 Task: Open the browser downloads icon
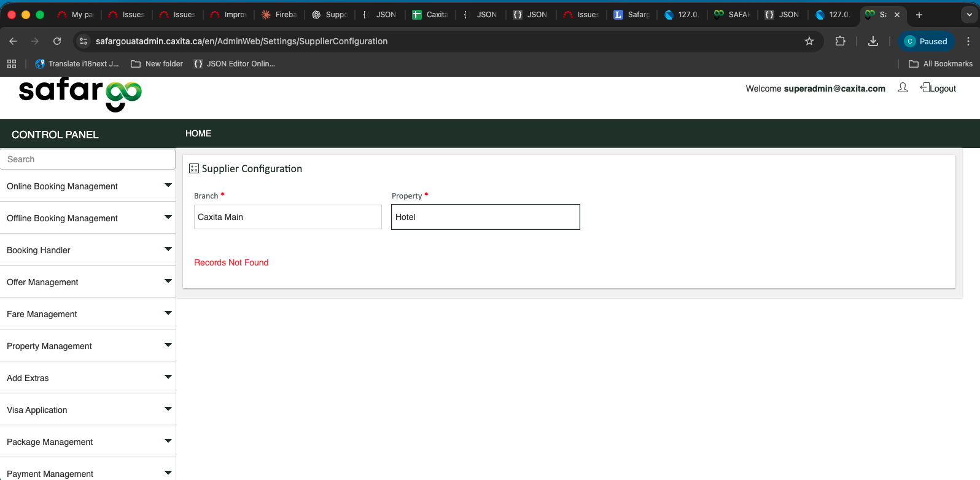tap(873, 41)
